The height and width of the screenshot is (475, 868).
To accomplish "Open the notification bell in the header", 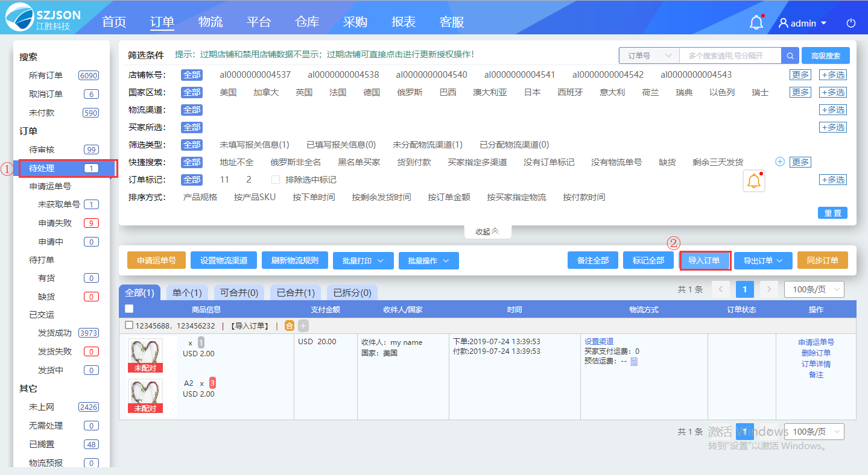I will 756,22.
